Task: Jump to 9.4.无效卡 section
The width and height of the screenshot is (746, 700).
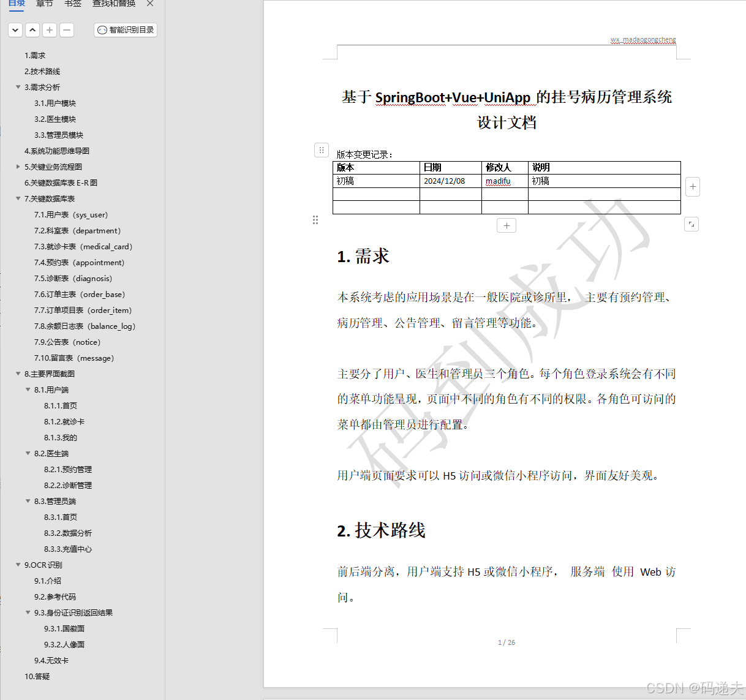Action: point(51,660)
